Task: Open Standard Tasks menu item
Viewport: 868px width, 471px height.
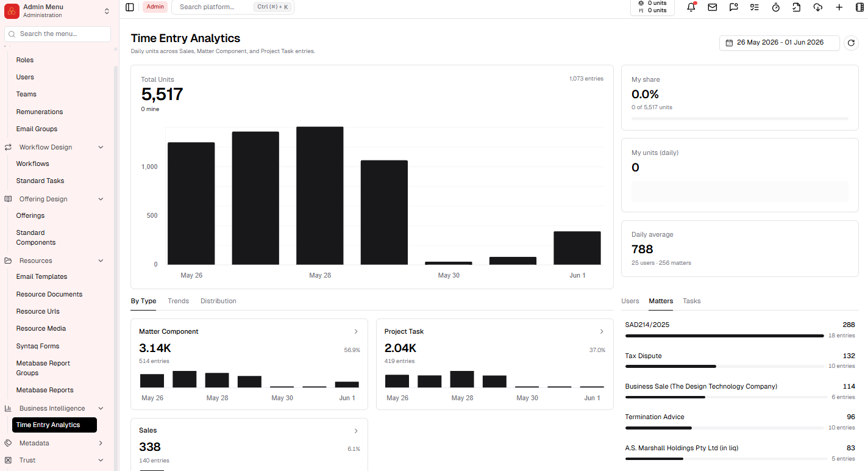Action: click(x=40, y=181)
